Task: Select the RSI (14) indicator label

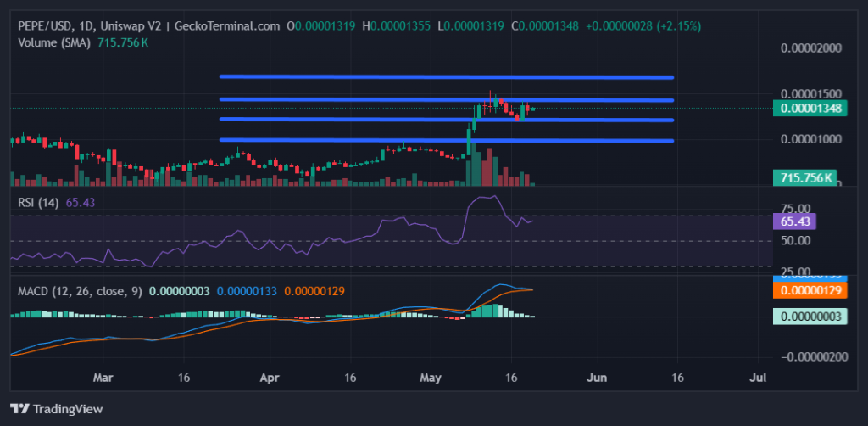Action: (39, 202)
